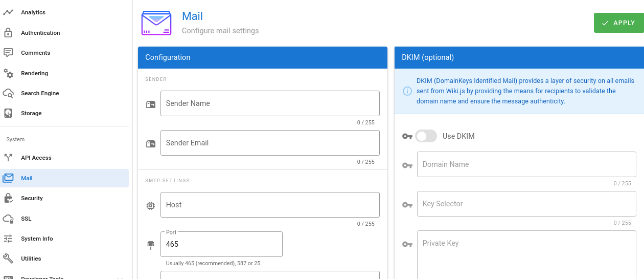Click into the Sender Email field
The image size is (644, 279).
coord(270,143)
